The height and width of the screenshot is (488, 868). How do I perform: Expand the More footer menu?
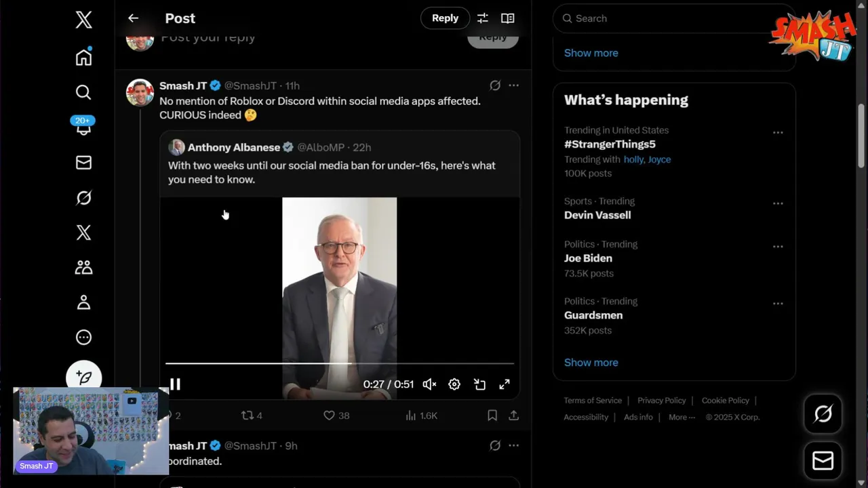coord(682,418)
